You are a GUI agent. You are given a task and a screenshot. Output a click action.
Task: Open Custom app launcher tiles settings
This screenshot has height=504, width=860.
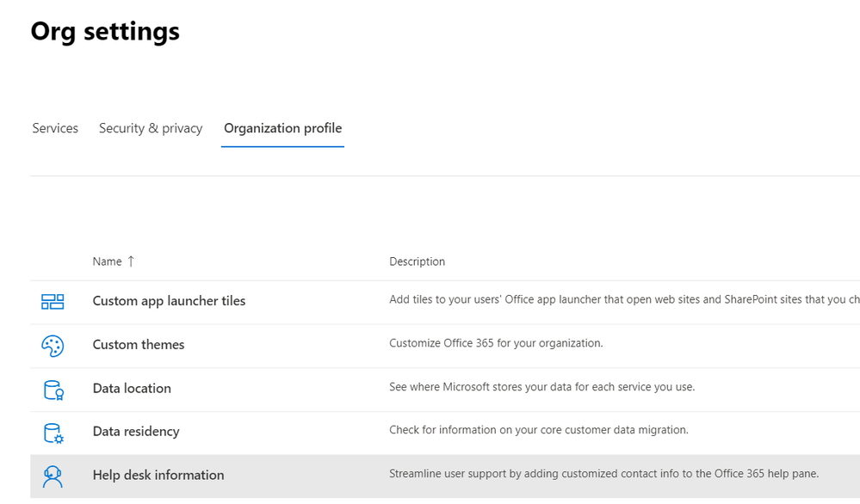click(x=169, y=301)
